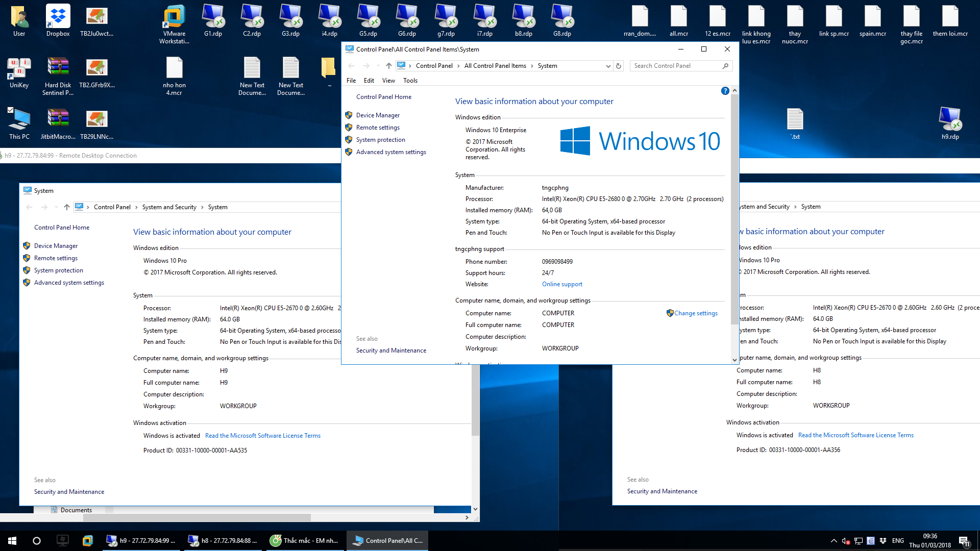The width and height of the screenshot is (980, 551).
Task: Open Cortana search circle on taskbar
Action: click(x=37, y=541)
